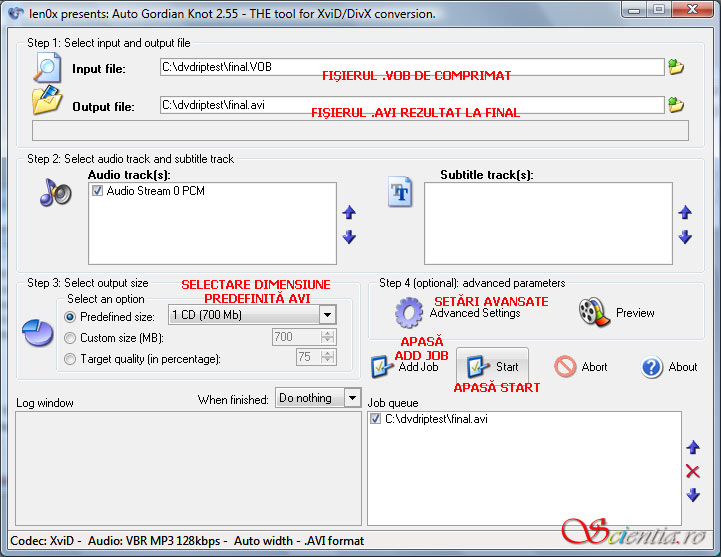Click the custom size 700 field
Viewport: 721px width, 557px height.
pyautogui.click(x=297, y=337)
